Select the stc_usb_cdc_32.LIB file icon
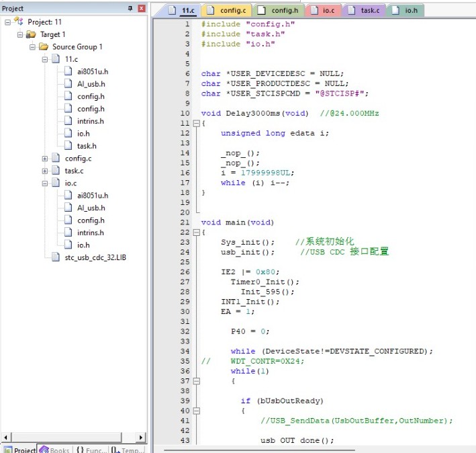This screenshot has height=453, width=476. point(56,257)
